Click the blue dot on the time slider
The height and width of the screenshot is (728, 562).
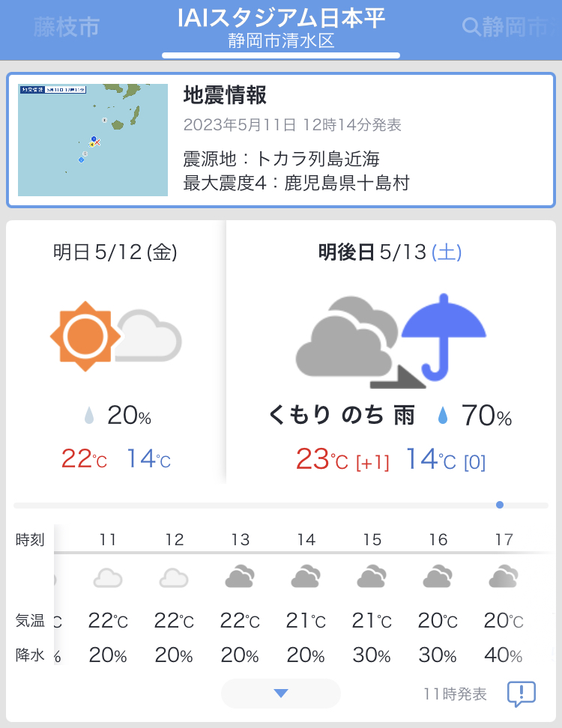coord(500,505)
